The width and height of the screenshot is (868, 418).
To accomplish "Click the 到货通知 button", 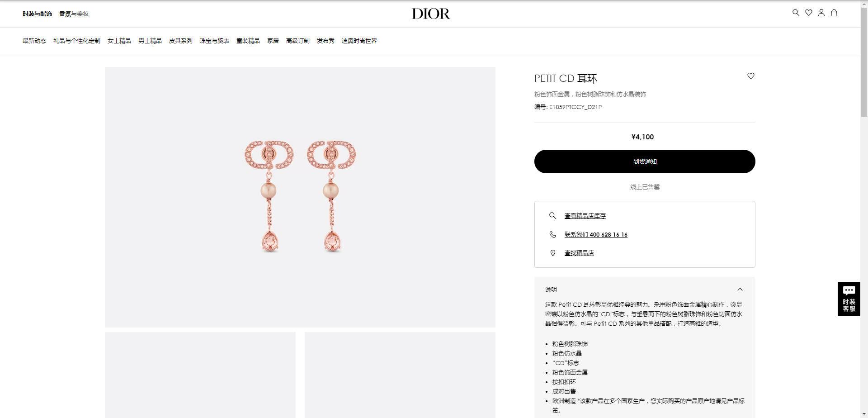I will 645,161.
